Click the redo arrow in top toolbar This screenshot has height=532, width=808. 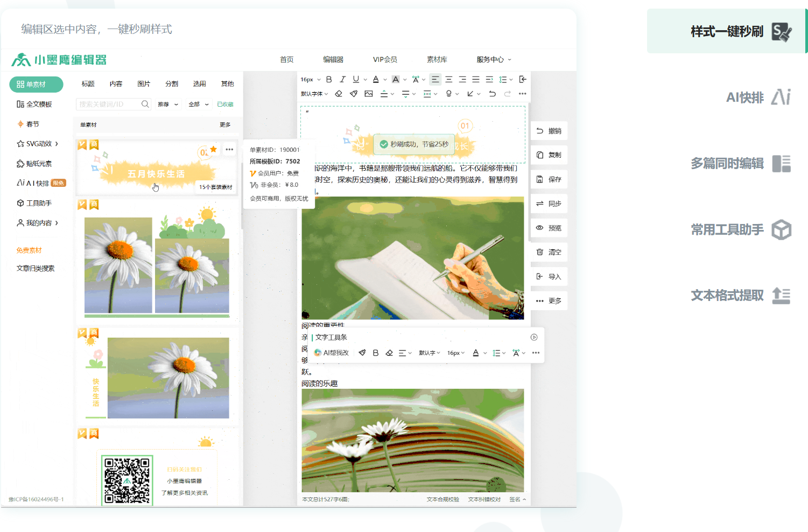coord(507,94)
